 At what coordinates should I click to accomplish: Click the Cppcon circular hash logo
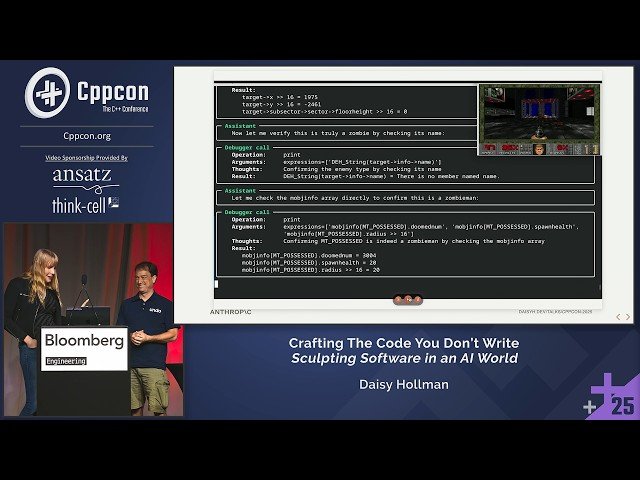pyautogui.click(x=47, y=92)
